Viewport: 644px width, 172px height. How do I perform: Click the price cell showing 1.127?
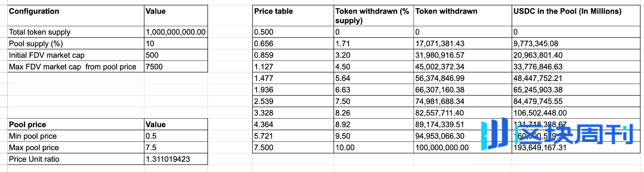[x=293, y=67]
